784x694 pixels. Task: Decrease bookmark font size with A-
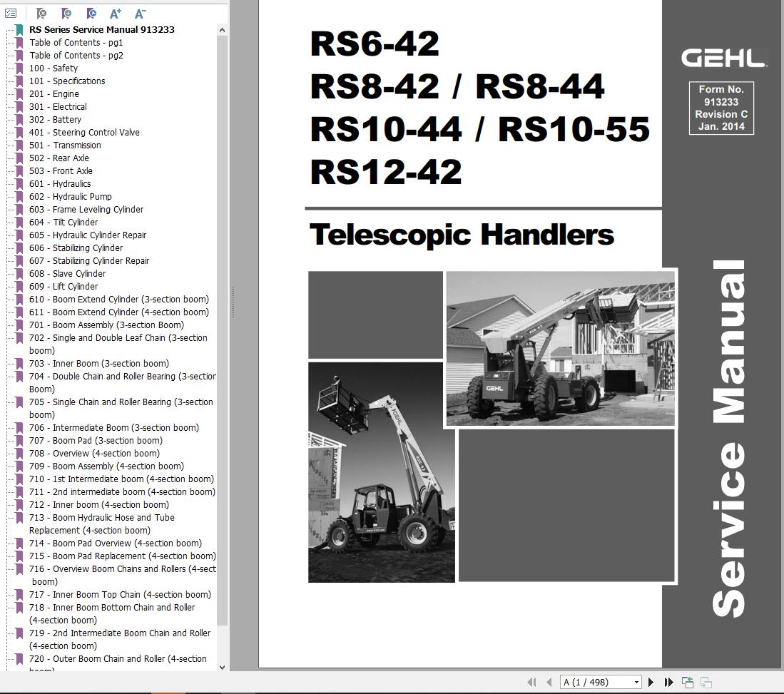point(140,14)
